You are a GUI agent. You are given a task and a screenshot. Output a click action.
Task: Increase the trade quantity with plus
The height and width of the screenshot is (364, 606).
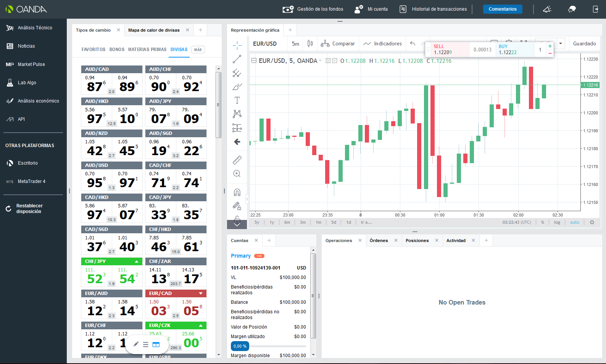[x=550, y=46]
